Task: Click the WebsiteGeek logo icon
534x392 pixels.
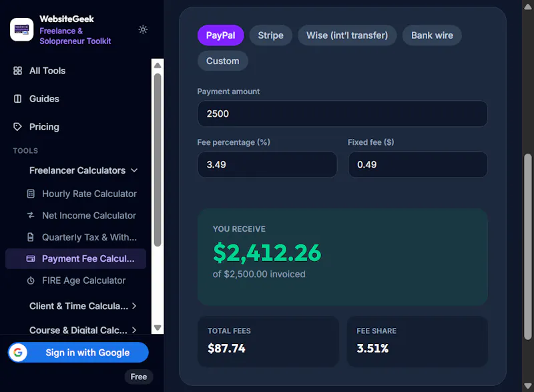Action: (x=22, y=29)
